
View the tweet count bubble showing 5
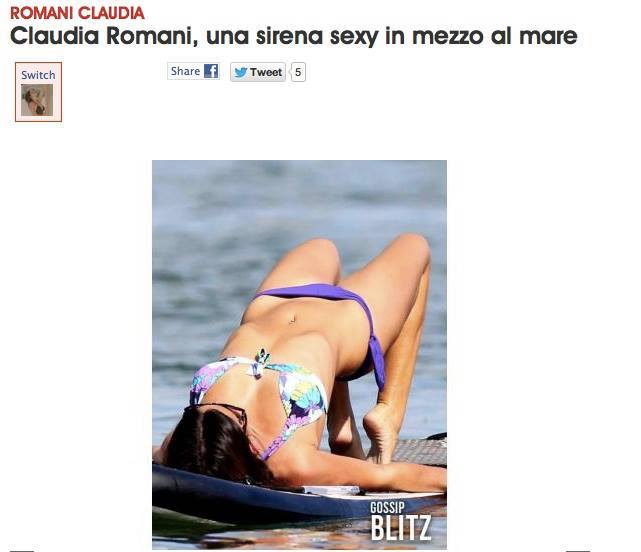[x=298, y=72]
